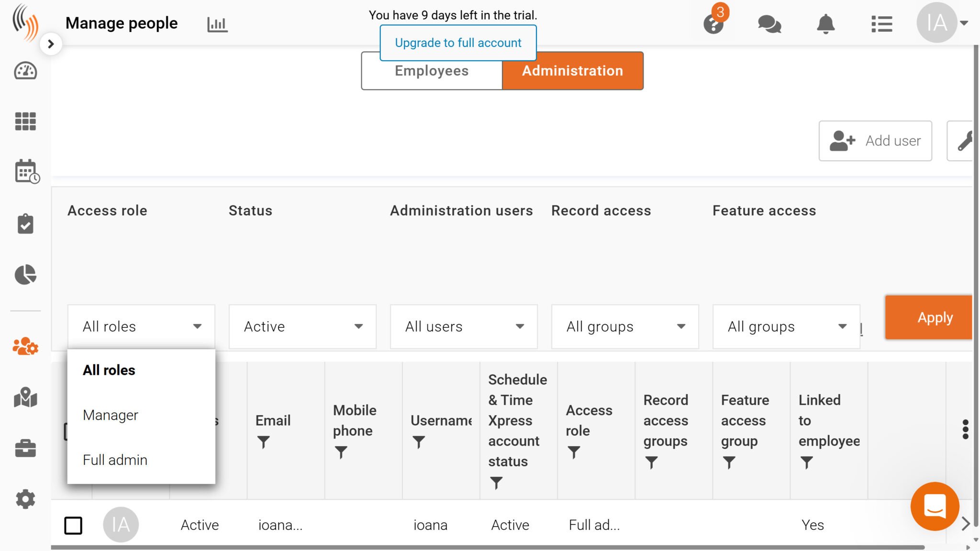Select Manager from the roles list

tap(111, 415)
